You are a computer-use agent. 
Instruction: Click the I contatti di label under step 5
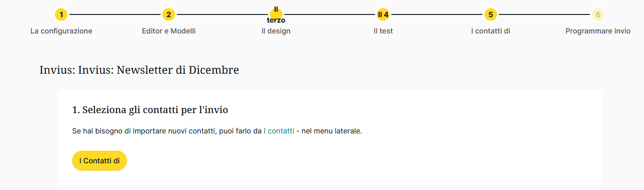(x=490, y=31)
